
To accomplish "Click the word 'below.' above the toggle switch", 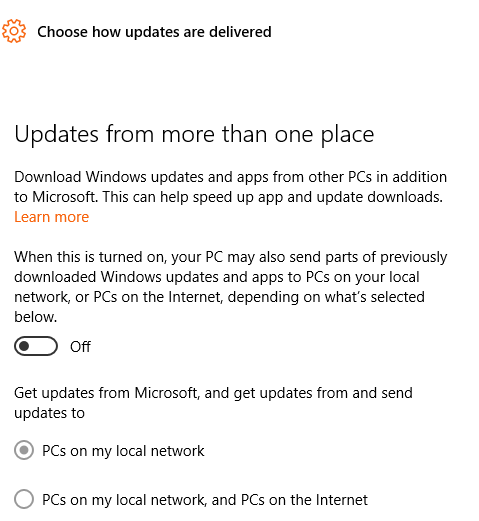I will coord(36,317).
